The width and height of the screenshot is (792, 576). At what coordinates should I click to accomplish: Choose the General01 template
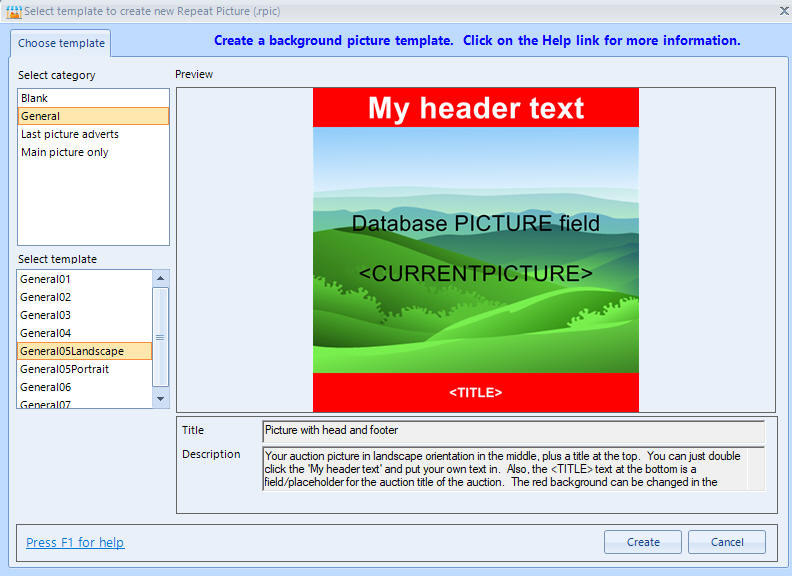(x=84, y=279)
